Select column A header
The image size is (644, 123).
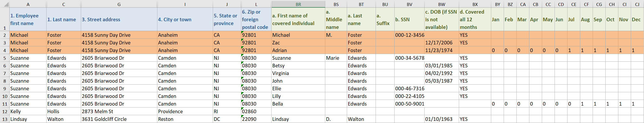click(28, 4)
